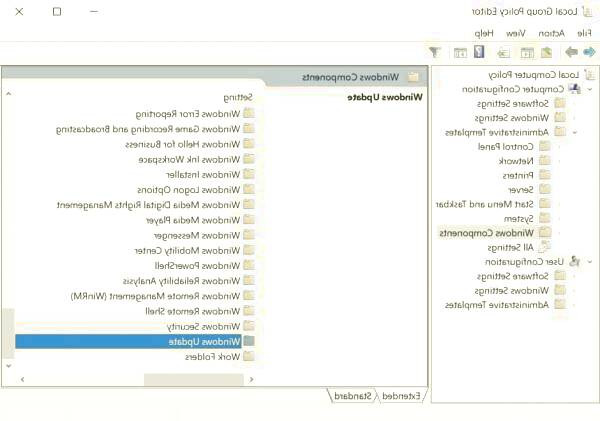
Task: Click the Export List toolbar icon
Action: 503,53
